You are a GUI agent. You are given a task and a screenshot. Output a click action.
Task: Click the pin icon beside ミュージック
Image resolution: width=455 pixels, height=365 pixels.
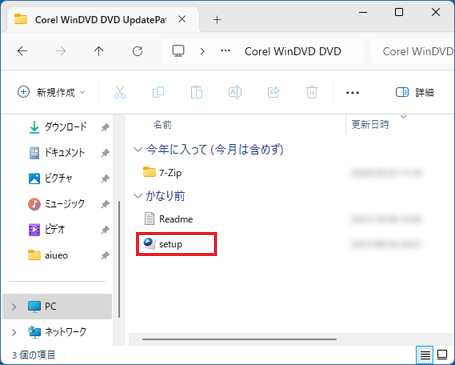click(105, 204)
